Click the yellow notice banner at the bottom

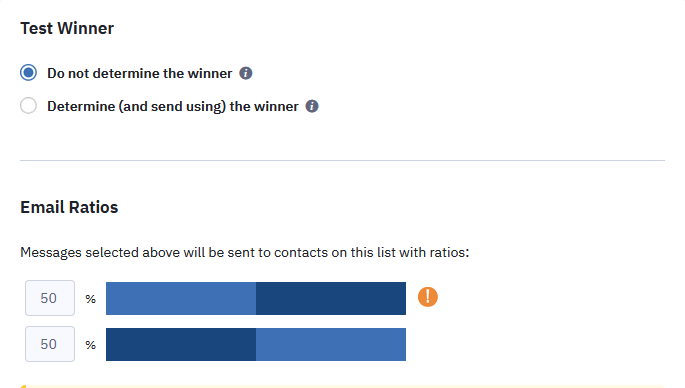(342, 386)
